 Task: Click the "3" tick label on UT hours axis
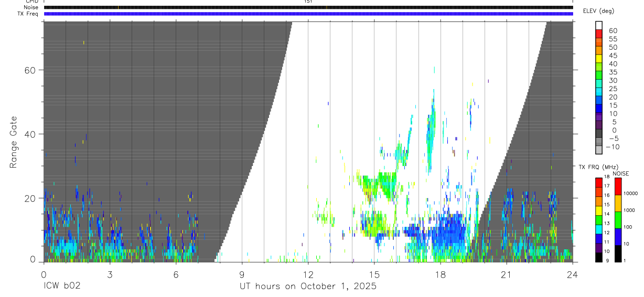pos(110,274)
